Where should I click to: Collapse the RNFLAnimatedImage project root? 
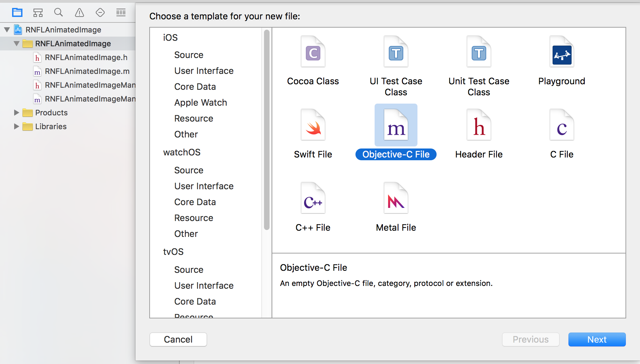coord(7,30)
